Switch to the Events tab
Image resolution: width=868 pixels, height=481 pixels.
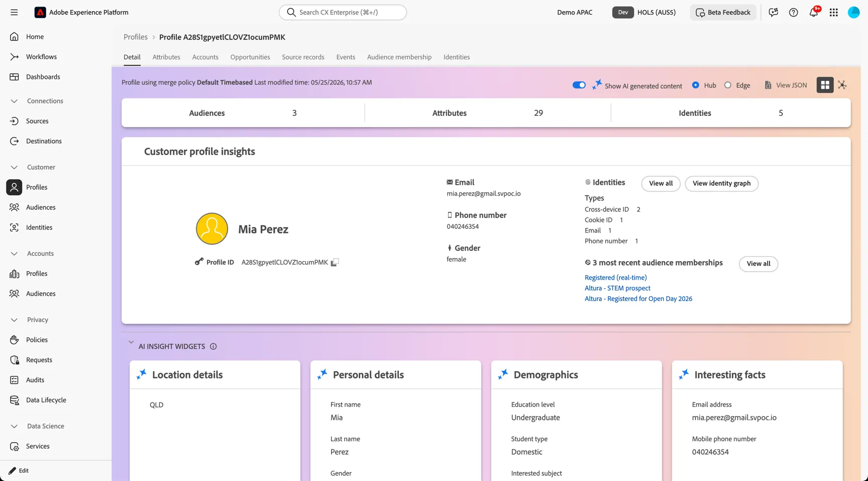(346, 57)
